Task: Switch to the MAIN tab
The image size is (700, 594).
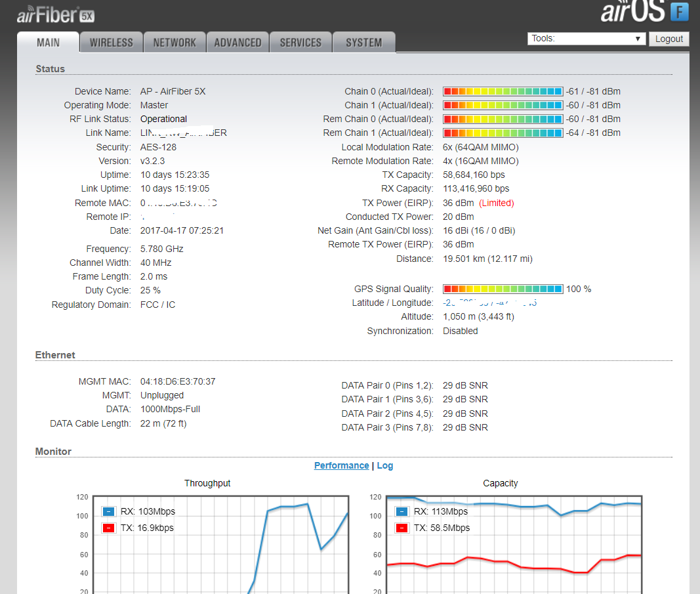Action: click(48, 43)
